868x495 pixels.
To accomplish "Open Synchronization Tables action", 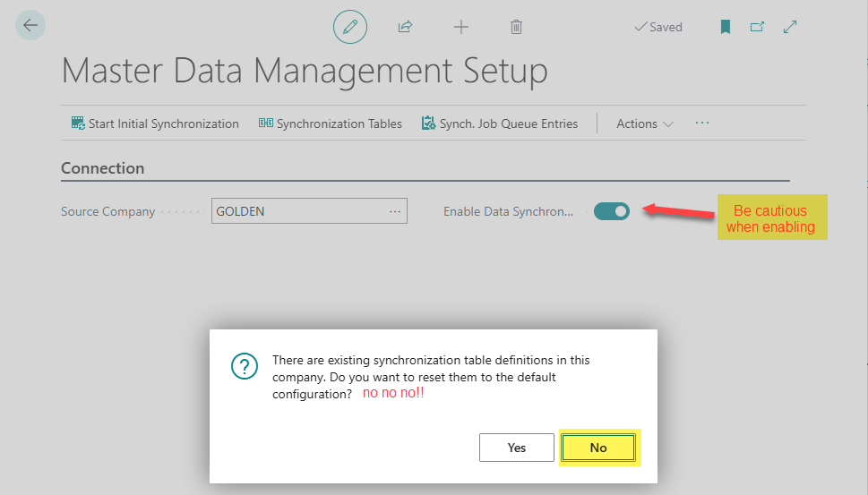I will 330,124.
